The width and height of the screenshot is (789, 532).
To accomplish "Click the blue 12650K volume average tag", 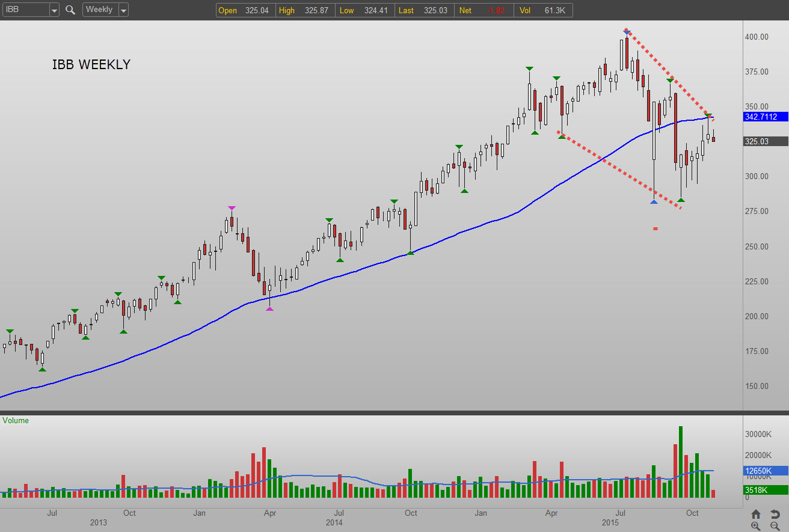I will 766,471.
